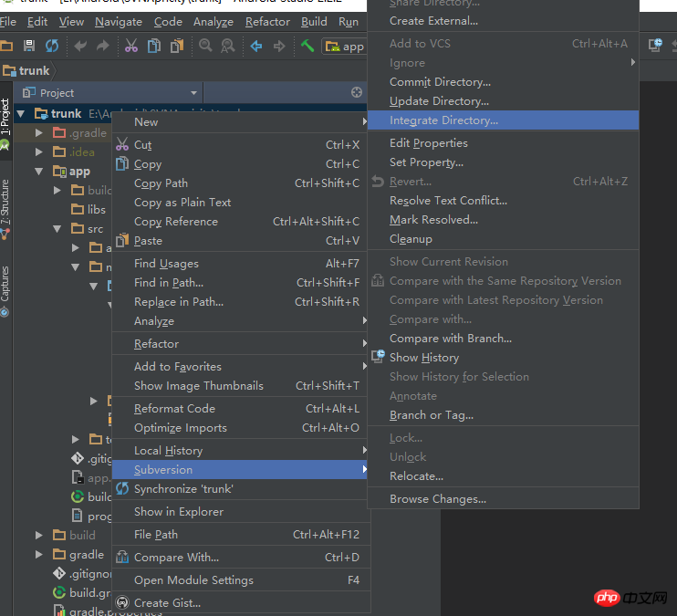
Task: Collapse the app module tree node
Action: pyautogui.click(x=39, y=172)
